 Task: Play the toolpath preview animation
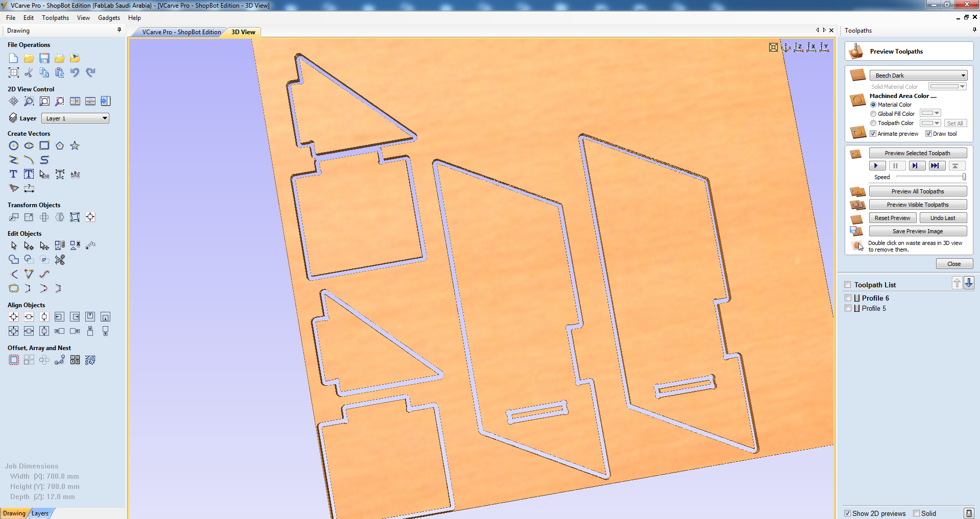coord(877,166)
